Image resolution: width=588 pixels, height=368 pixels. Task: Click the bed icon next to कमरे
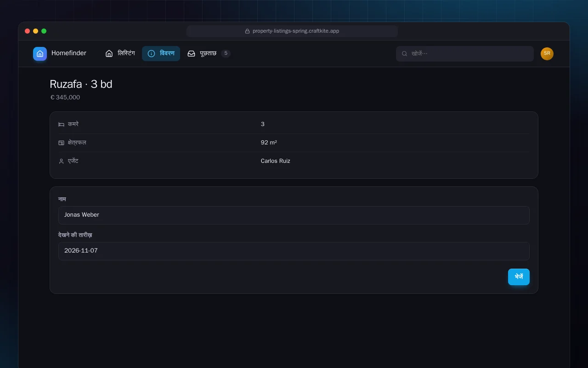(61, 124)
